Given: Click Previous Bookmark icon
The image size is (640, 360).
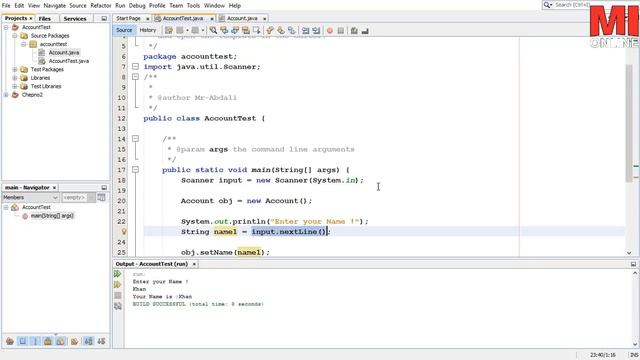Looking at the screenshot, I should point(270,30).
